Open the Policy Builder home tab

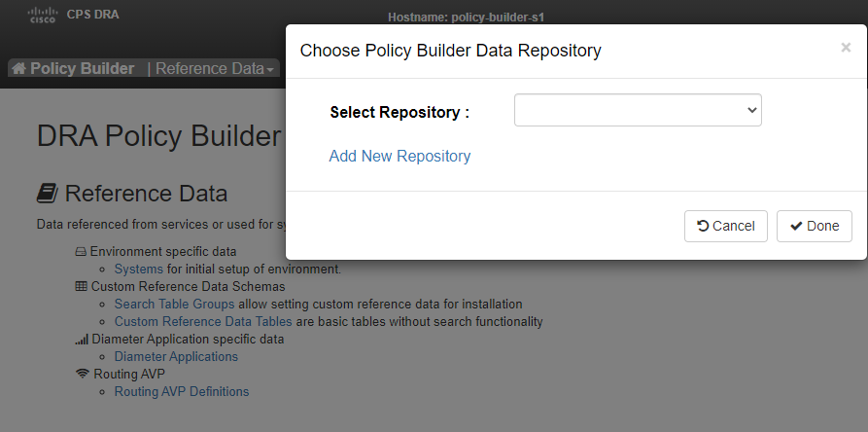(x=73, y=69)
